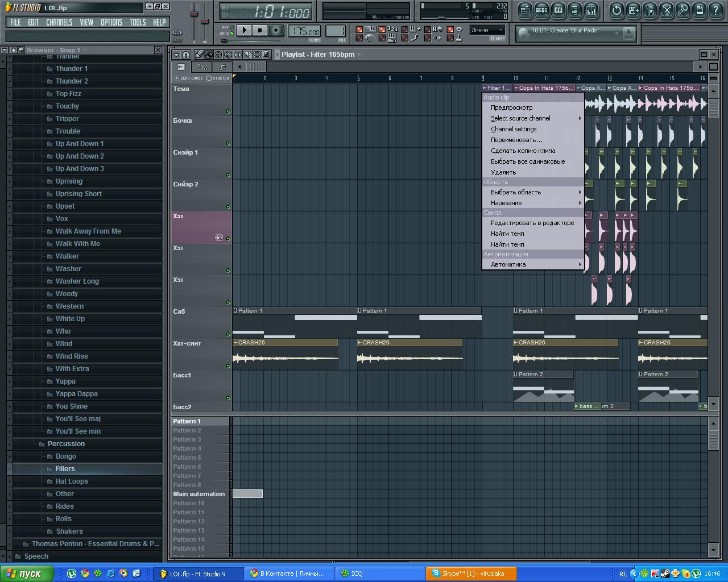
Task: Open the Линии snap dropdown
Action: (x=487, y=30)
